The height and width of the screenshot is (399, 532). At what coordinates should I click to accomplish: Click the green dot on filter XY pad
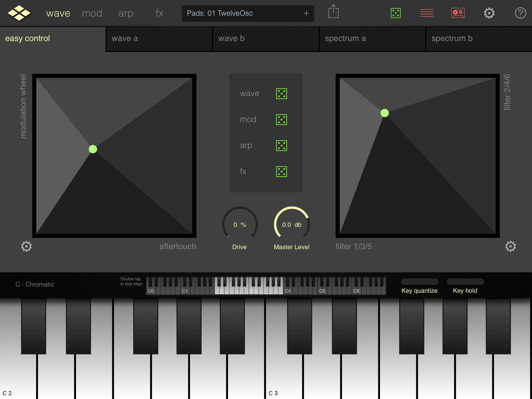[x=385, y=113]
